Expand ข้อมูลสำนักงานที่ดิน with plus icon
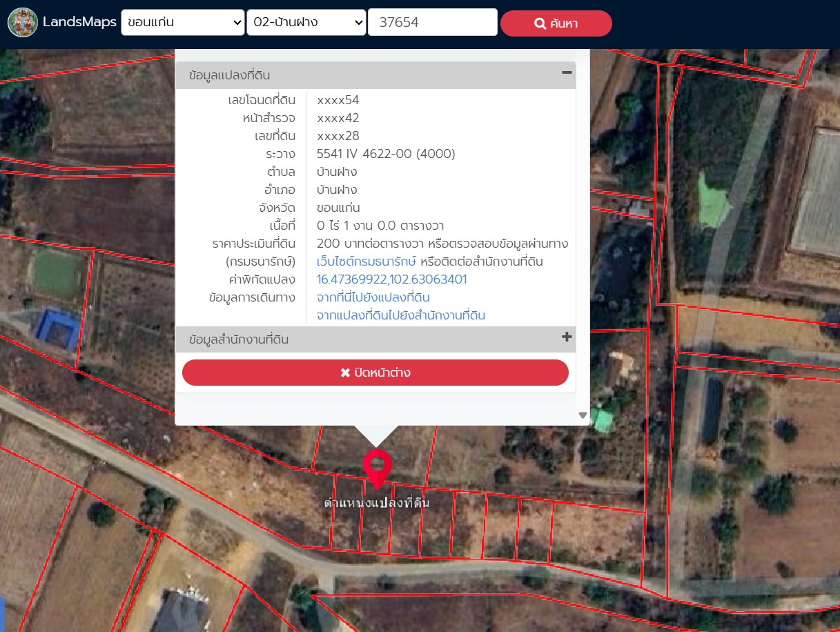840x632 pixels. click(567, 337)
